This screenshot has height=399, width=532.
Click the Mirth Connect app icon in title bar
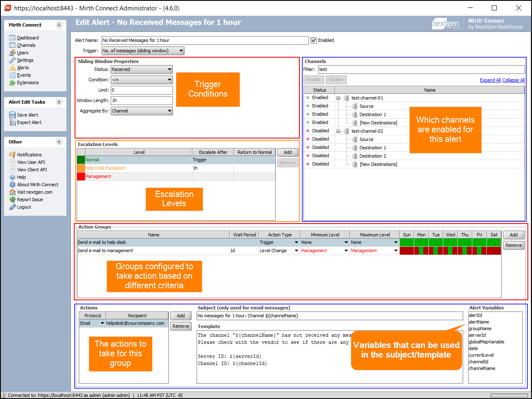7,7
